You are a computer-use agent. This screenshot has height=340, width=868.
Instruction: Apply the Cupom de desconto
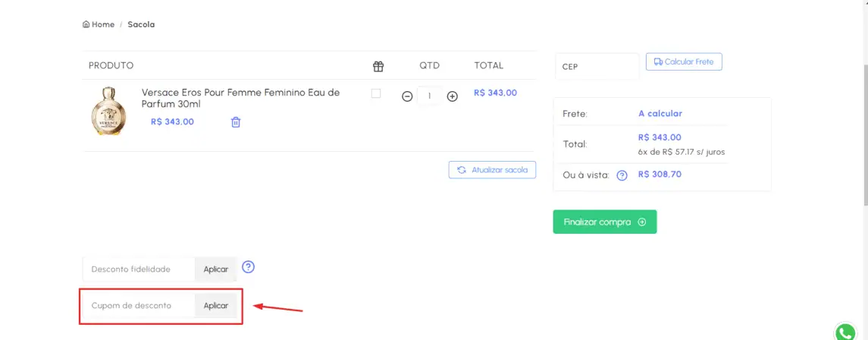pyautogui.click(x=216, y=306)
